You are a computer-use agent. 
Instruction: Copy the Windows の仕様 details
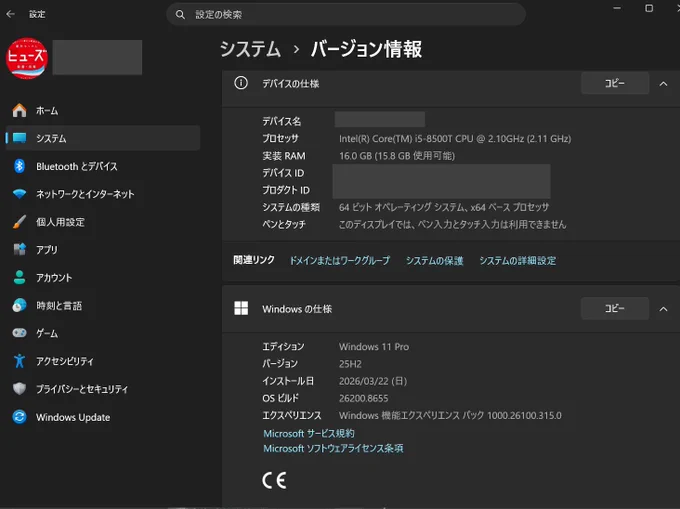[615, 308]
